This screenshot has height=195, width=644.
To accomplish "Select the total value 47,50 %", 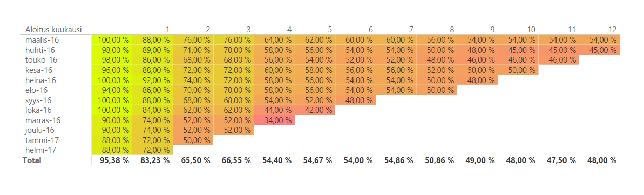I will coord(561,160).
